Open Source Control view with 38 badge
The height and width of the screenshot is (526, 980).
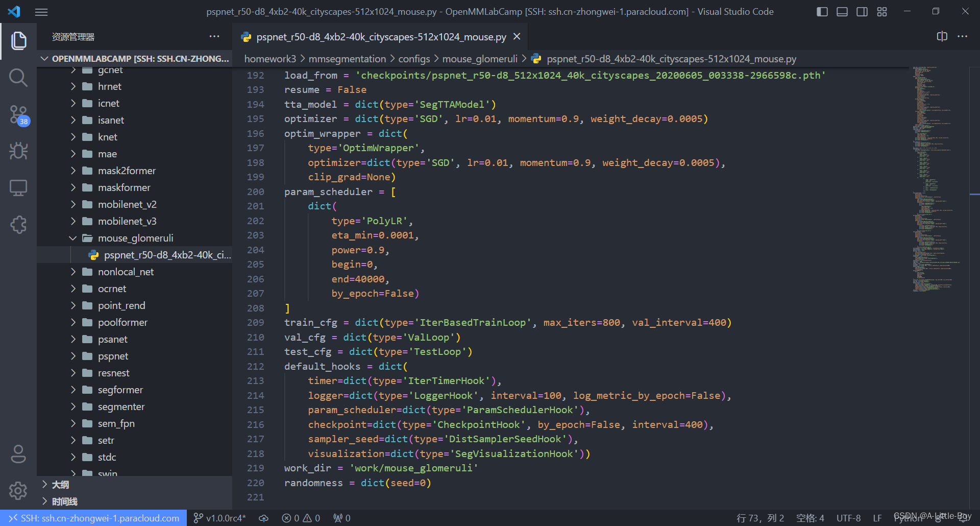tap(18, 114)
